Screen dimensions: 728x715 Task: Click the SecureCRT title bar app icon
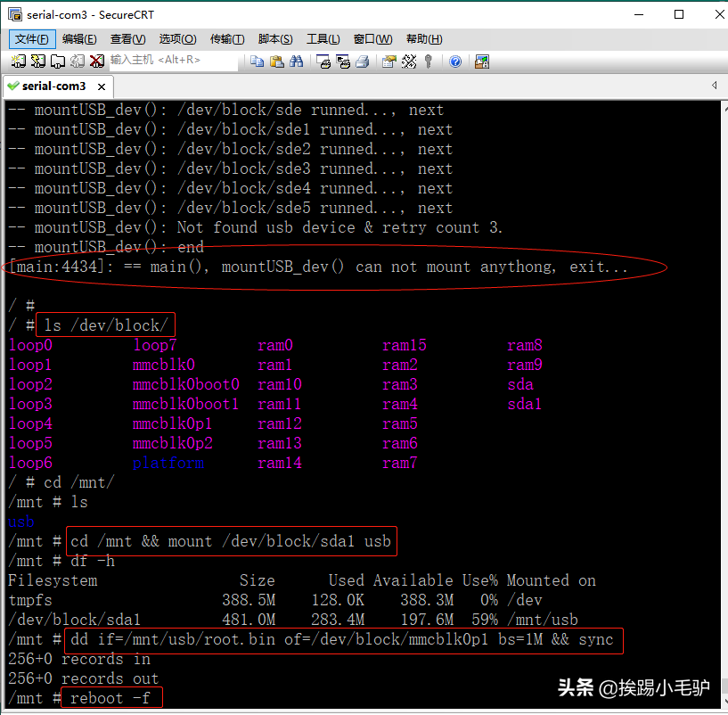pos(15,14)
